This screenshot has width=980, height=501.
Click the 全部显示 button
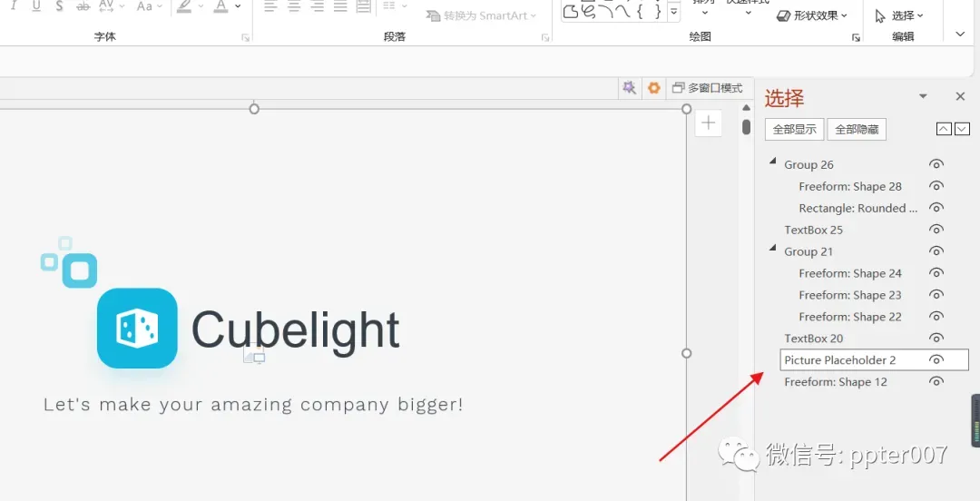(x=794, y=130)
